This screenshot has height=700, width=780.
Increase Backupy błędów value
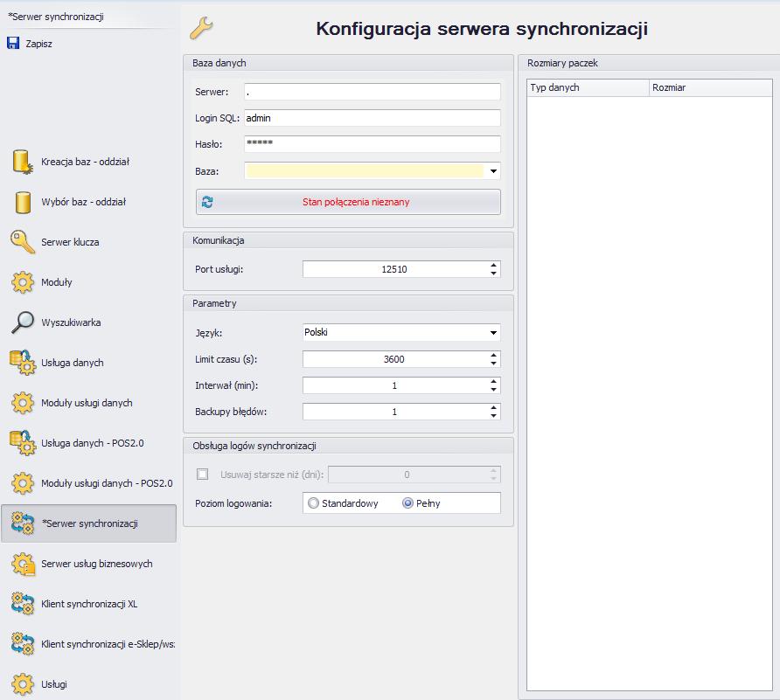point(493,408)
